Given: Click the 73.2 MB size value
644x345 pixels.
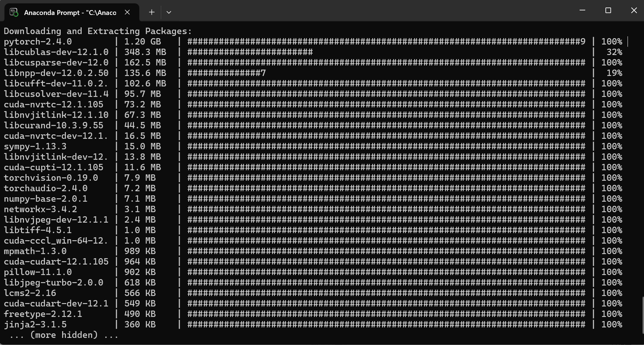Looking at the screenshot, I should click(x=143, y=104).
